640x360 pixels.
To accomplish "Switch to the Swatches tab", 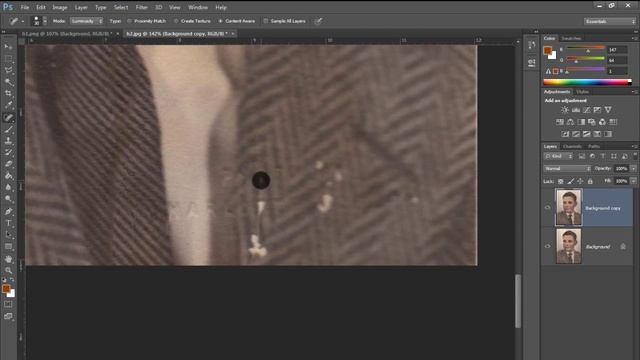I will click(571, 38).
